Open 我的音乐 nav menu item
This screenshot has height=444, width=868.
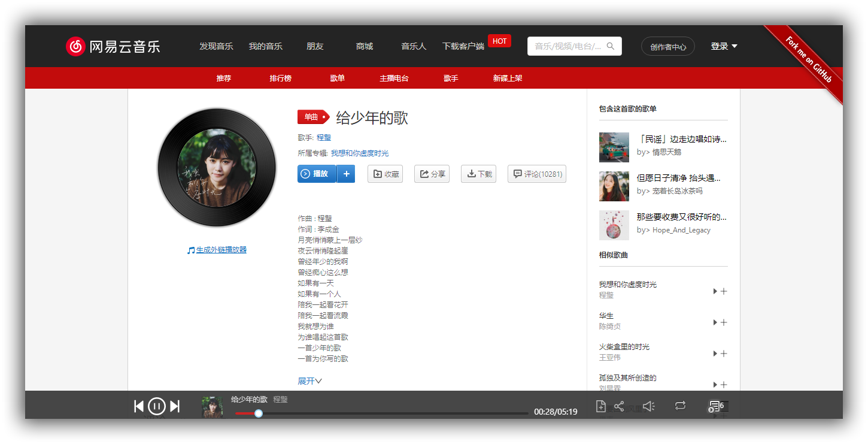265,46
